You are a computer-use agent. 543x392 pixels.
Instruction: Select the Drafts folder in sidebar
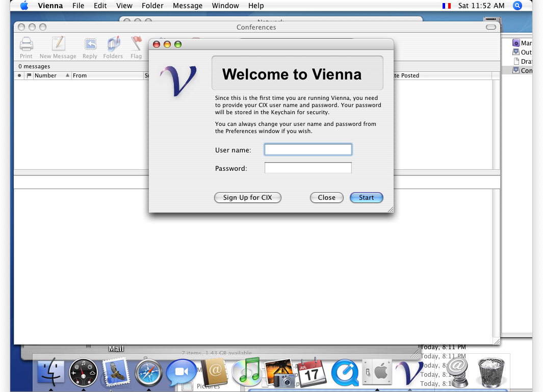click(x=522, y=61)
